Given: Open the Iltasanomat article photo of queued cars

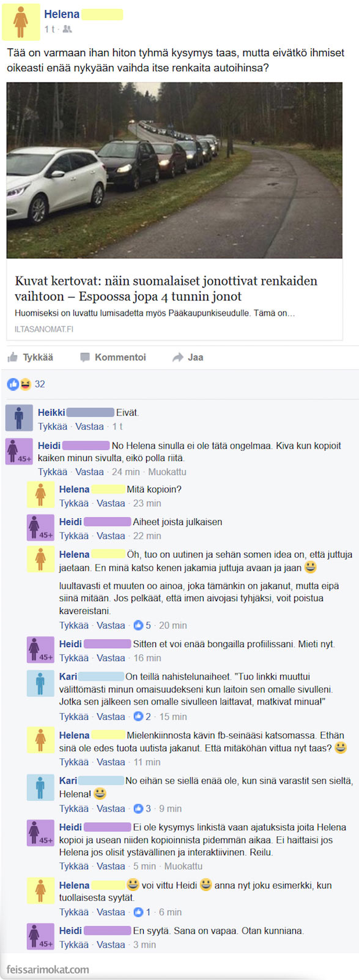Looking at the screenshot, I should point(174,171).
